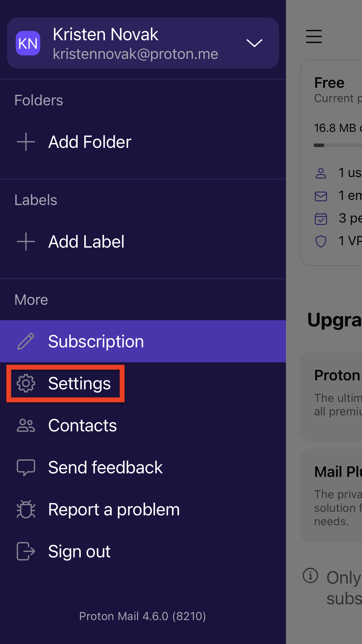Screen dimensions: 362x644
Task: Click the Settings gear icon
Action: pyautogui.click(x=26, y=384)
